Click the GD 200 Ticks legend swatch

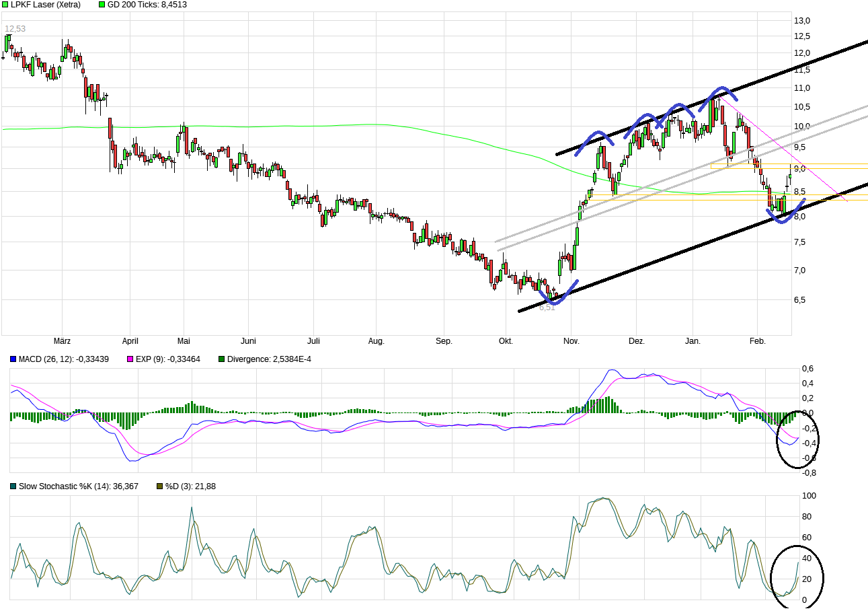102,5
